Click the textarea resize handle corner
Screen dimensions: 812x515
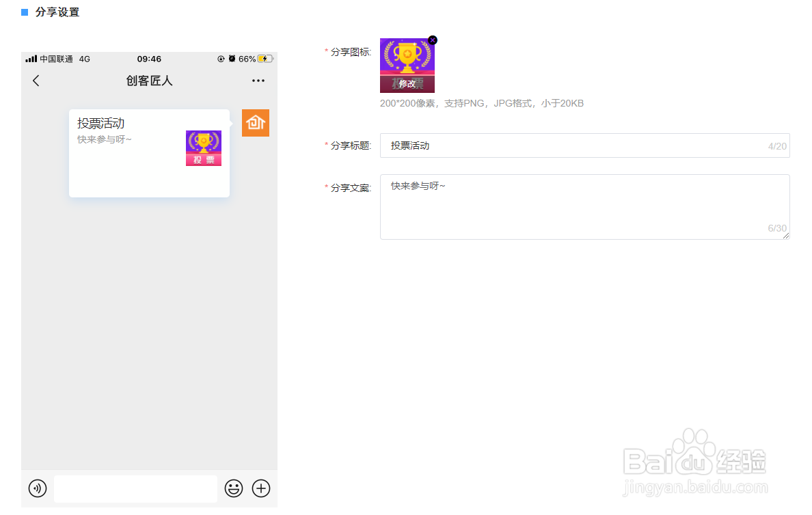[786, 236]
